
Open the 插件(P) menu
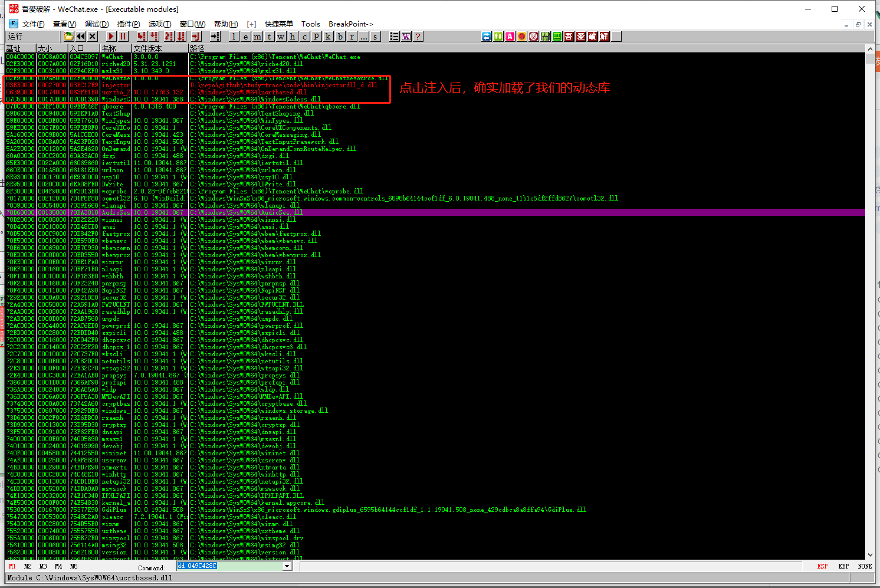pyautogui.click(x=129, y=24)
